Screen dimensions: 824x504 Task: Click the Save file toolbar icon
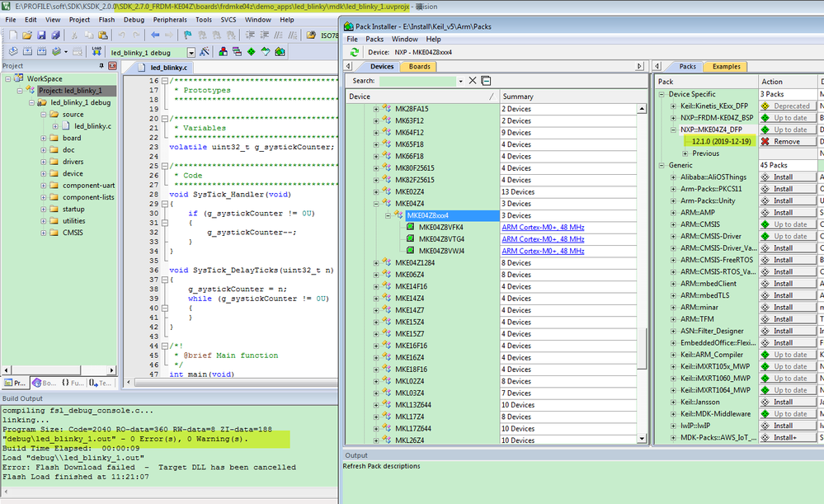[43, 35]
